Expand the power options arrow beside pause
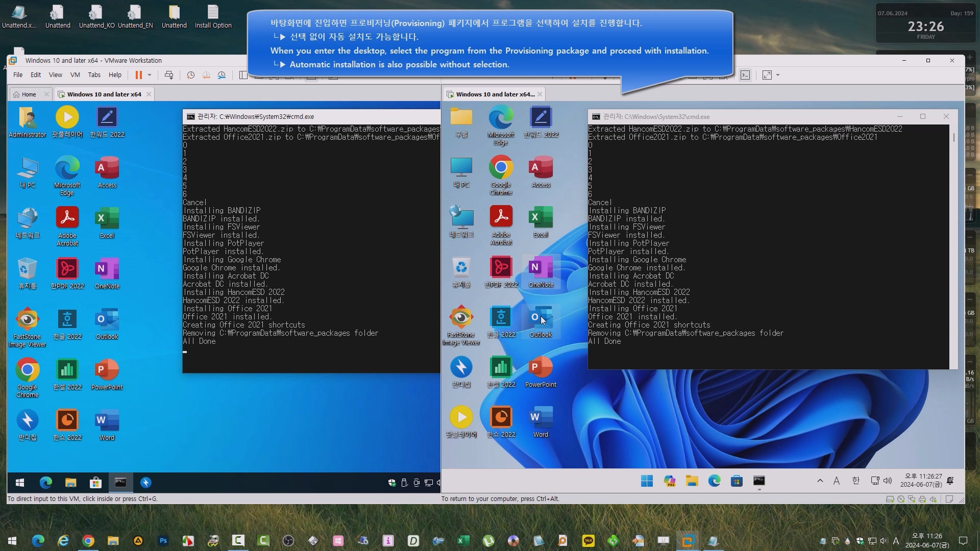 150,75
